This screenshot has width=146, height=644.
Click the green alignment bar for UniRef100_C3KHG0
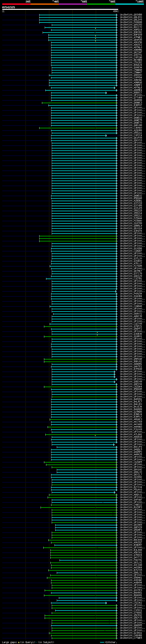click(x=78, y=128)
